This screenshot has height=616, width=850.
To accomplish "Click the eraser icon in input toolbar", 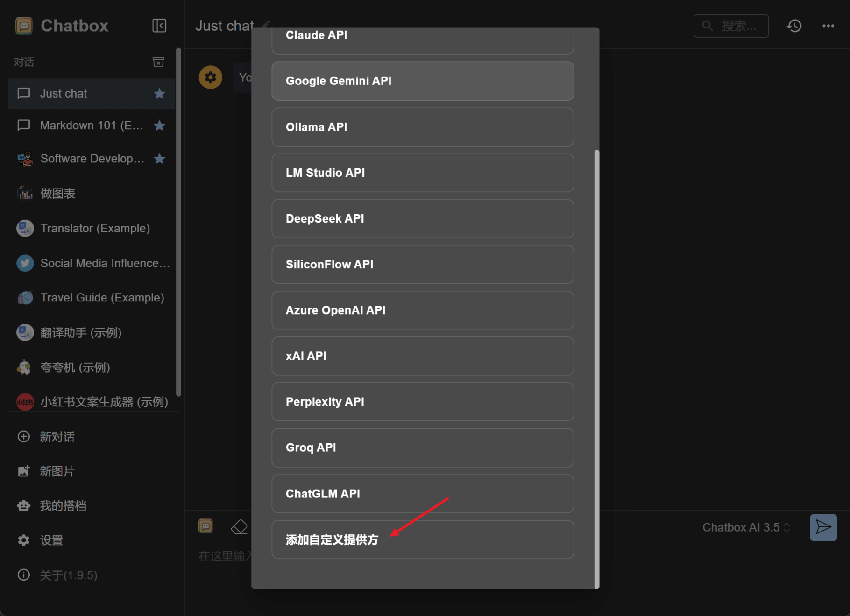I will tap(239, 527).
